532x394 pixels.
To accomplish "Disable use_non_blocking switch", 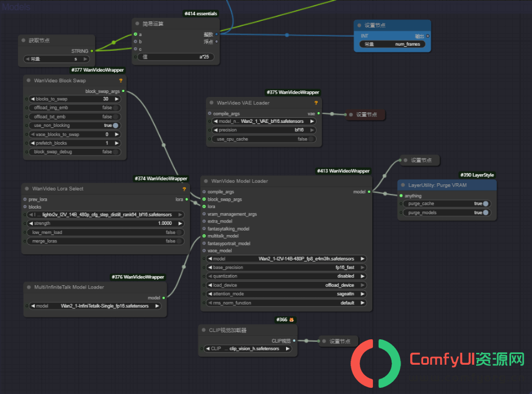I will pyautogui.click(x=115, y=126).
